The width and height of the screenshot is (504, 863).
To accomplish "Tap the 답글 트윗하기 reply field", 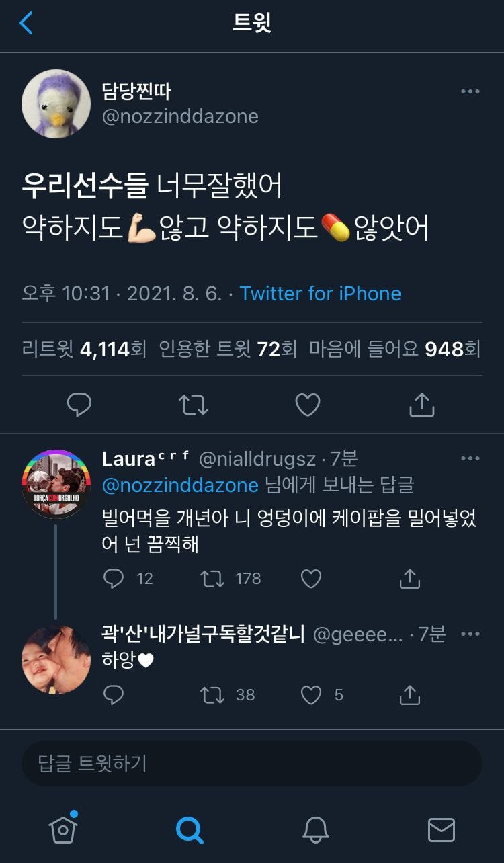I will 251,764.
